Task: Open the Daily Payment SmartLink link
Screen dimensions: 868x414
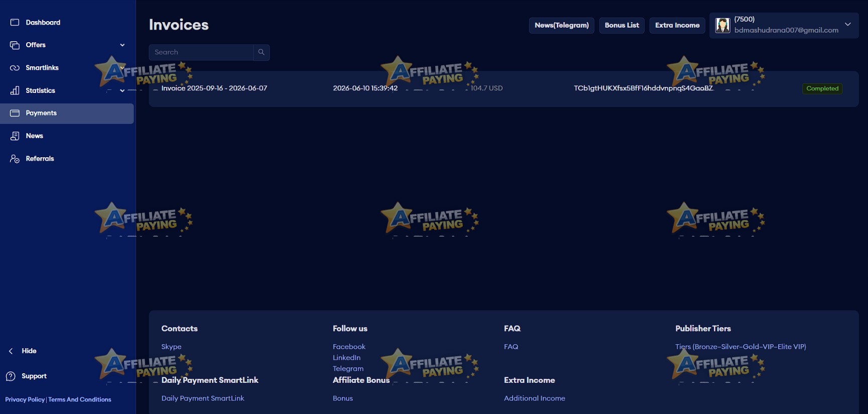Action: click(203, 398)
